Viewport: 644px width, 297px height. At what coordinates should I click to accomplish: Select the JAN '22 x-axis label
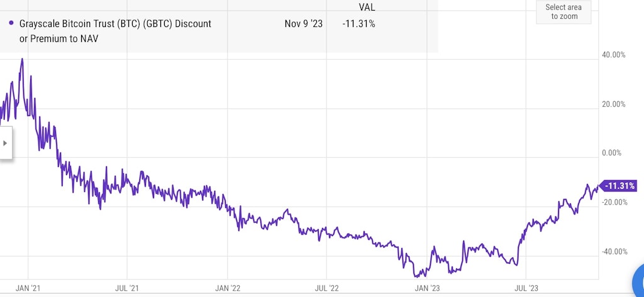(x=228, y=288)
